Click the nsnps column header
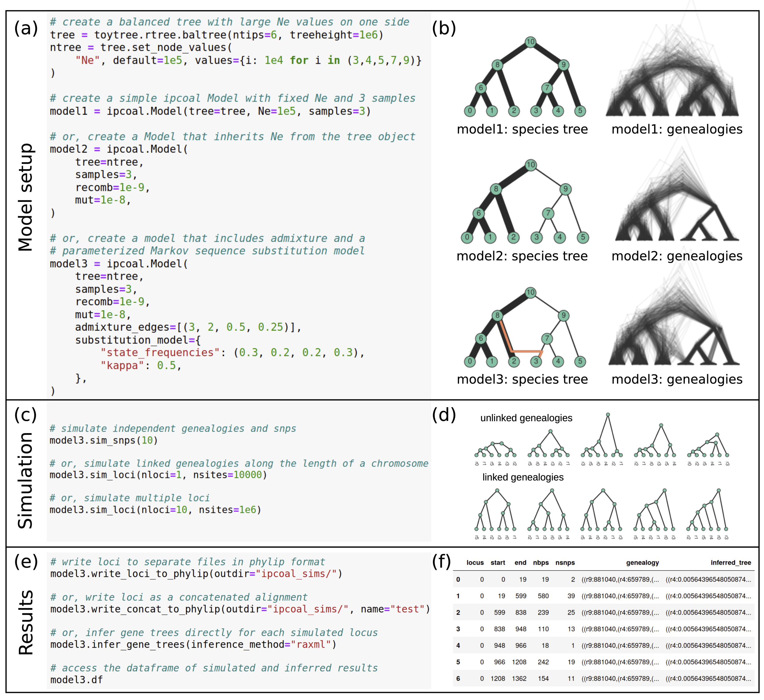The height and width of the screenshot is (700, 764). [x=565, y=563]
